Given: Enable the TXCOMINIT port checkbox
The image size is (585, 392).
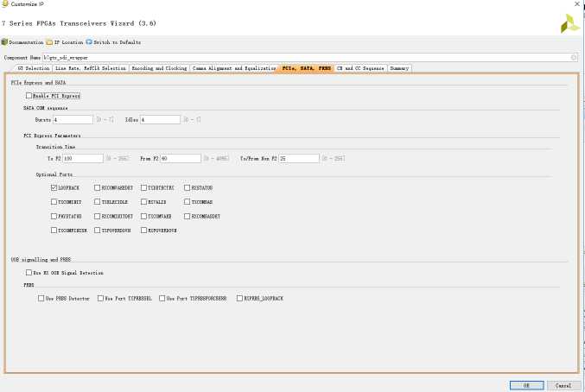Looking at the screenshot, I should pyautogui.click(x=54, y=201).
